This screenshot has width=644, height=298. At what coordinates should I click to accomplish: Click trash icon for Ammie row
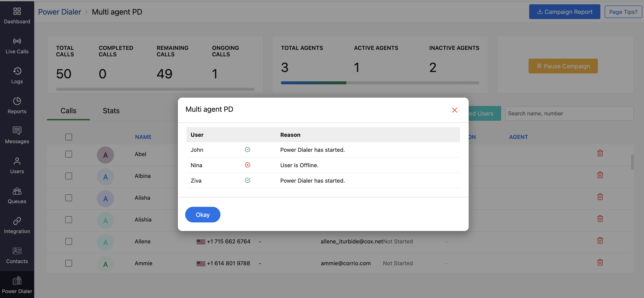[600, 262]
